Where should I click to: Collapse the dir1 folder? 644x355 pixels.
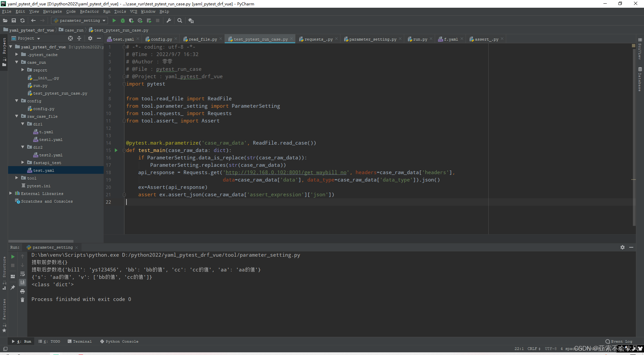23,124
